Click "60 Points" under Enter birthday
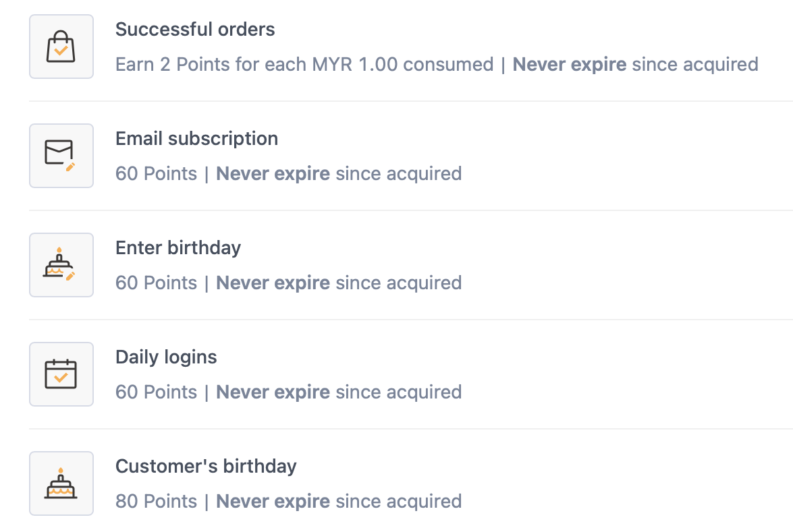Image resolution: width=793 pixels, height=532 pixels. tap(156, 283)
